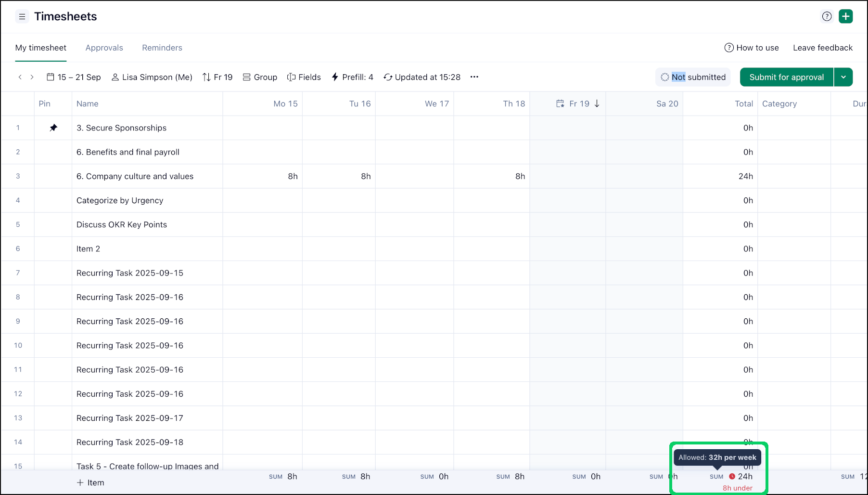Switch to the Reminders tab
Image resolution: width=868 pixels, height=495 pixels.
[162, 48]
